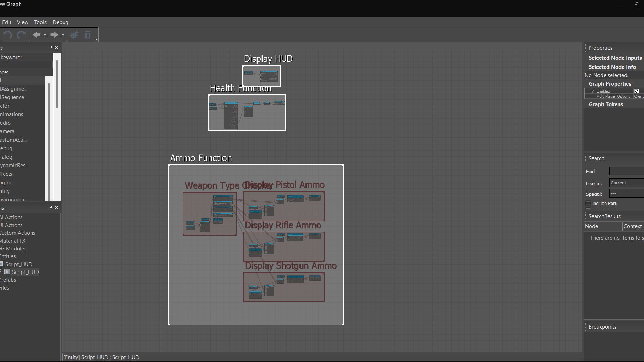
Task: Open the Debug menu
Action: pyautogui.click(x=60, y=22)
